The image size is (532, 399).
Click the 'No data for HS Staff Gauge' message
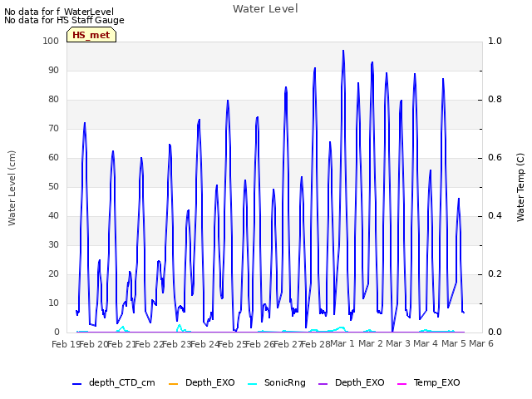(64, 20)
